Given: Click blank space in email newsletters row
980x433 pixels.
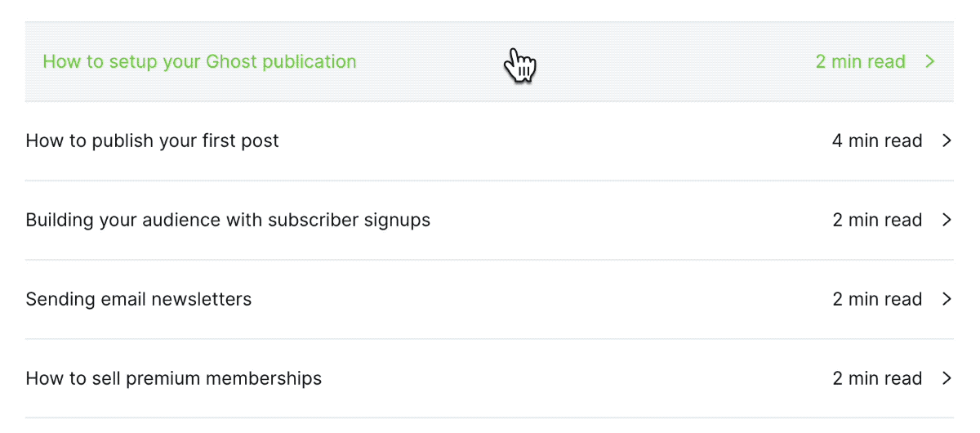Looking at the screenshot, I should click(539, 299).
